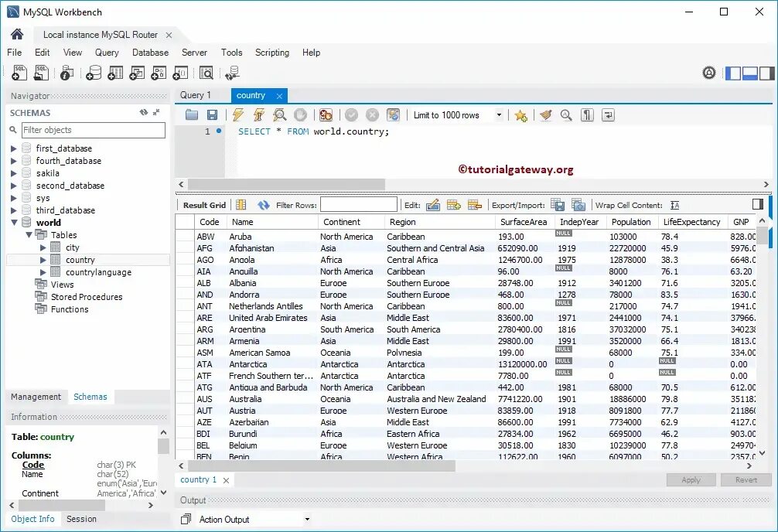The image size is (778, 532).
Task: Open the find panel magnifier icon
Action: [x=566, y=115]
